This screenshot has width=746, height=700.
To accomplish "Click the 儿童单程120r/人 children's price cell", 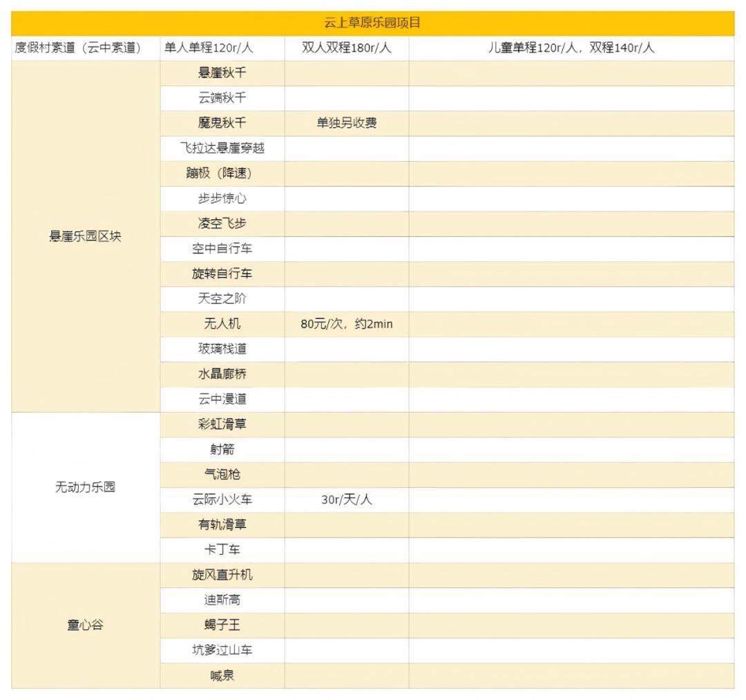I will (571, 48).
